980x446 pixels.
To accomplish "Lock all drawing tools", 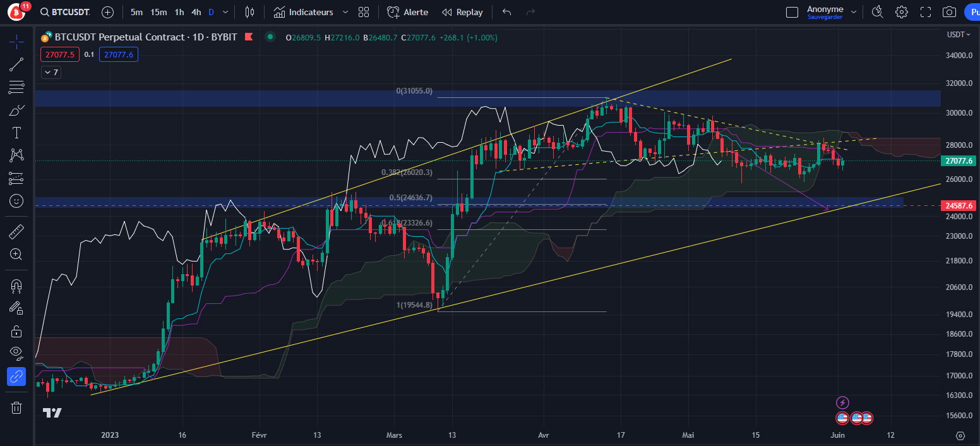I will tap(16, 330).
